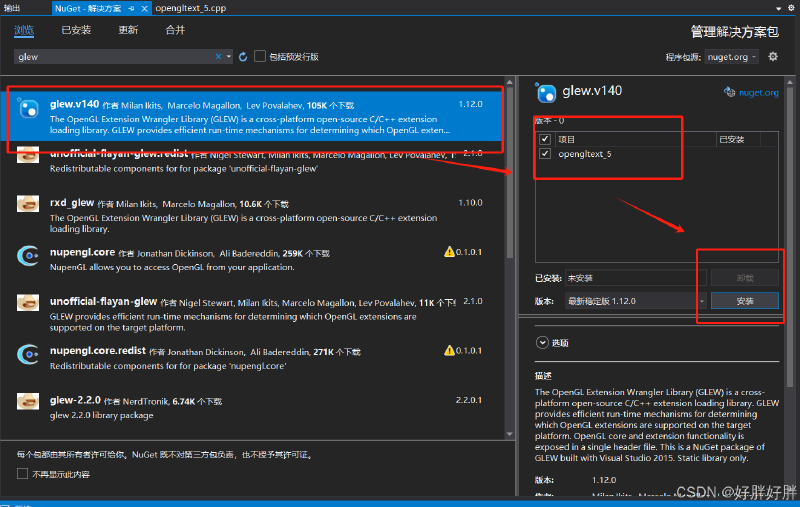Open the document tabs overflow dropdown

tap(779, 8)
